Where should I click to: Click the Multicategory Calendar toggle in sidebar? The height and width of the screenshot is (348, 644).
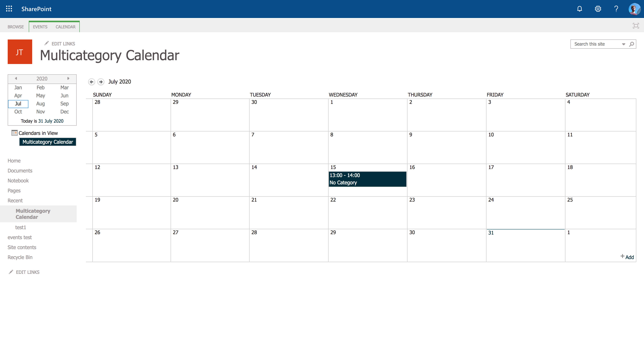coord(48,142)
